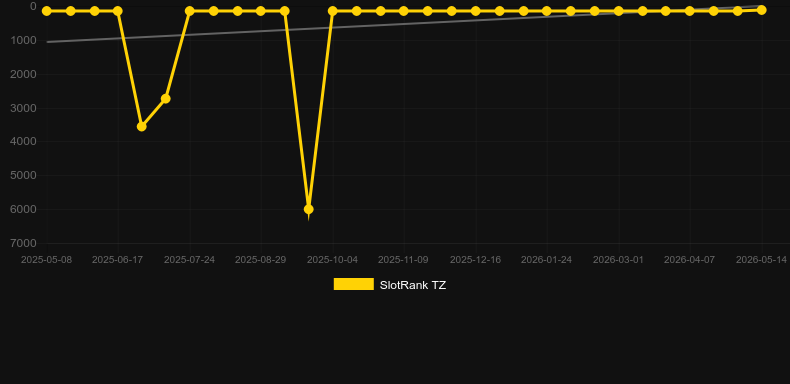Click the data point above 2025-06-17

pyautogui.click(x=117, y=11)
